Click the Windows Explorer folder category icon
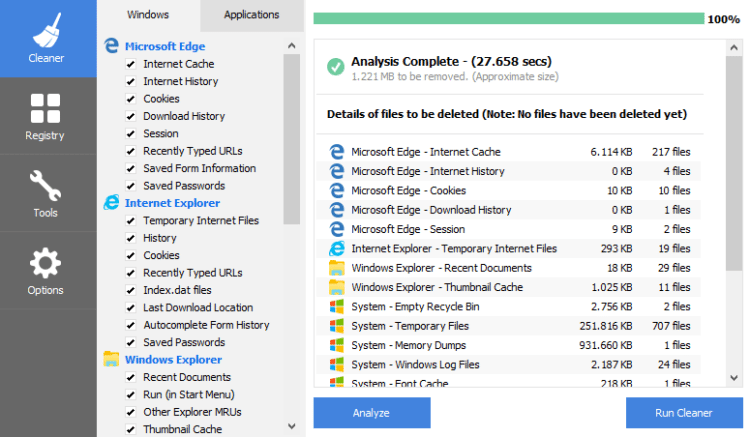Viewport: 750px width, 437px height. [x=111, y=359]
